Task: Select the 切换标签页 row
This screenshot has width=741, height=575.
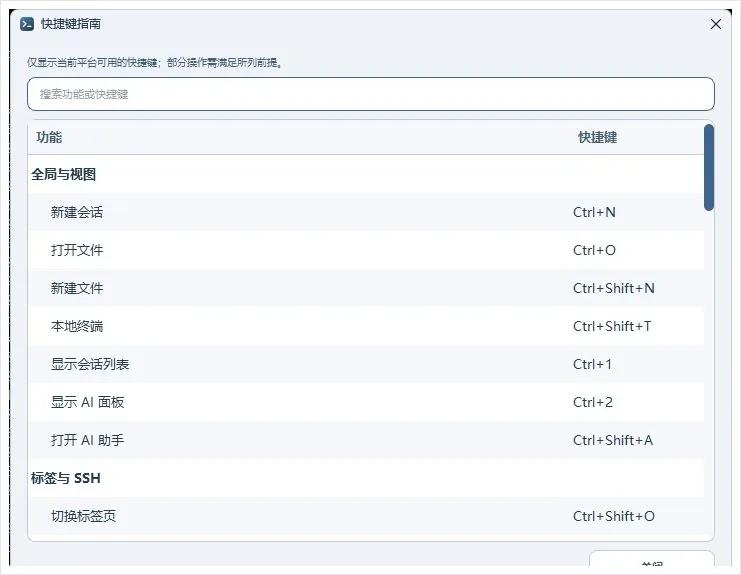Action: coord(366,516)
